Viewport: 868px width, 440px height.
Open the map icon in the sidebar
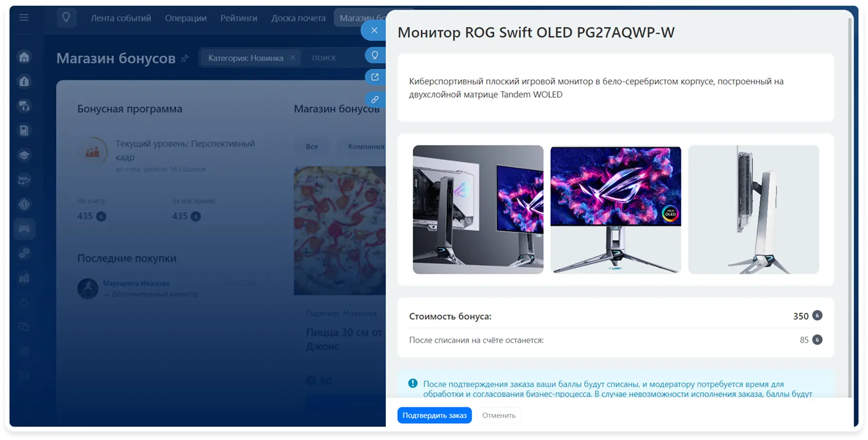24,278
